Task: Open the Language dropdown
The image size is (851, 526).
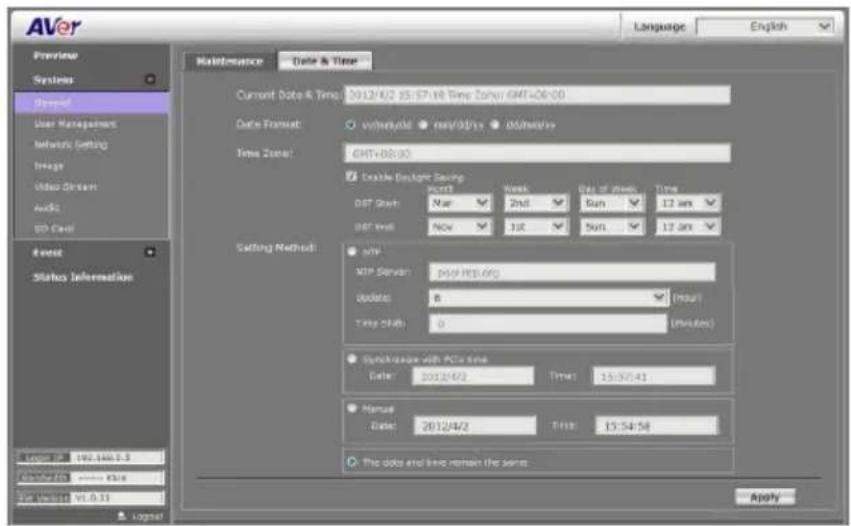Action: point(765,26)
